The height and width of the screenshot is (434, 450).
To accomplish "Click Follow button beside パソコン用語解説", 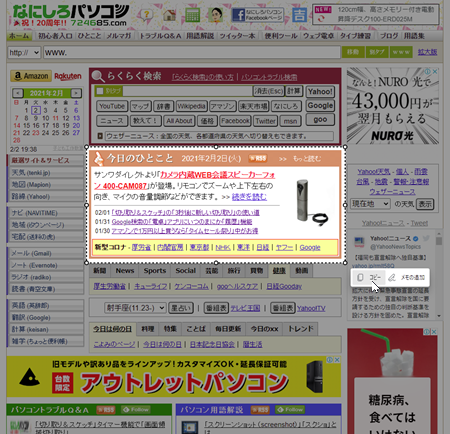I will pos(290,410).
